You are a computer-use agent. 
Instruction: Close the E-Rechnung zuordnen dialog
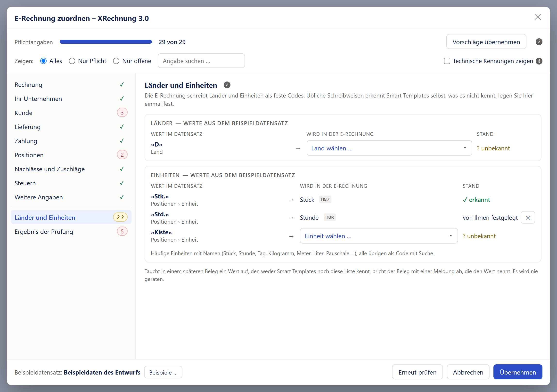tap(538, 17)
